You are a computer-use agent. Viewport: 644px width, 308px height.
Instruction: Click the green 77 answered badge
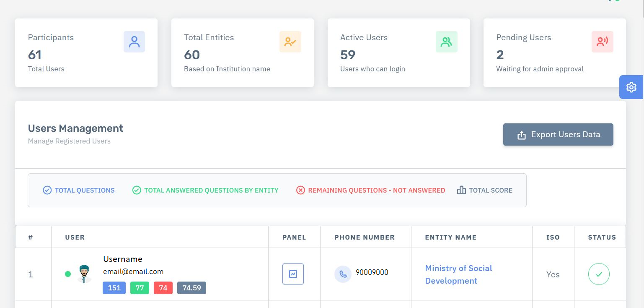pos(140,288)
